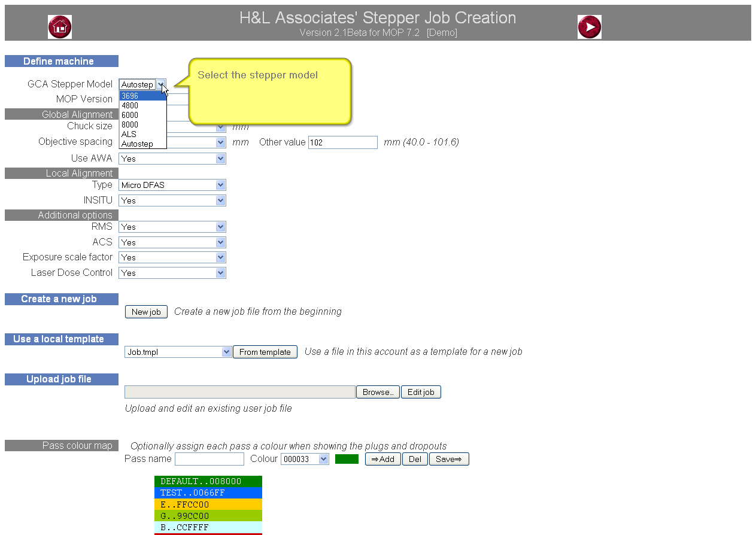The image size is (756, 535).
Task: Choose ALS in the model dropdown list
Action: pos(143,134)
